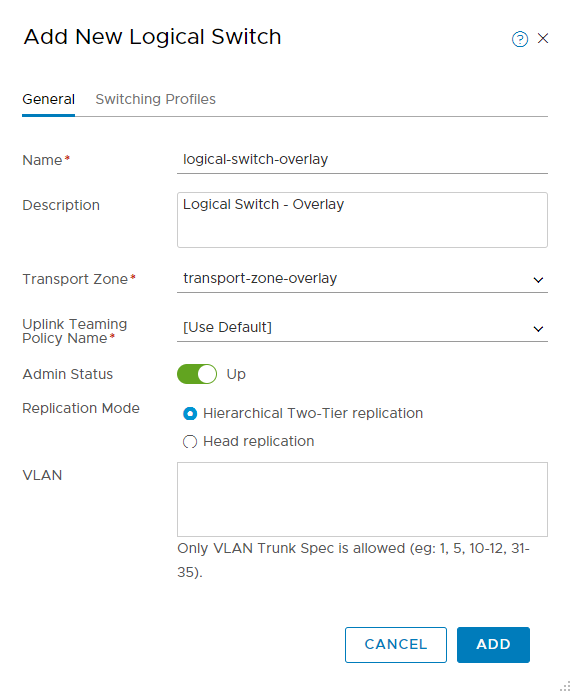Click the Transport Zone dropdown chevron
This screenshot has width=570, height=691.
coord(538,280)
